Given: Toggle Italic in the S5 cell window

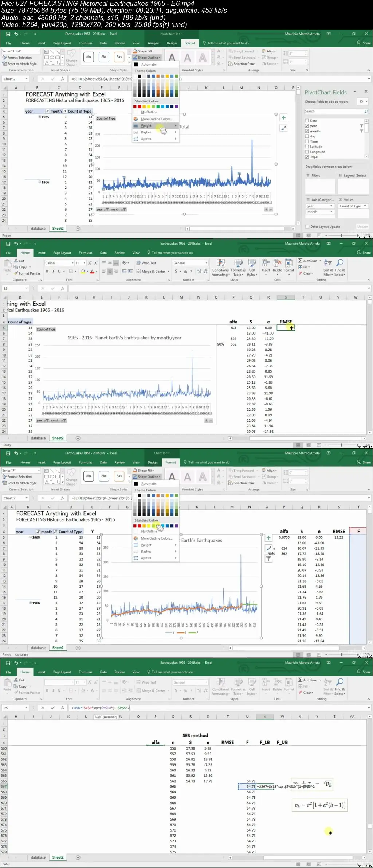Looking at the screenshot, I should (x=53, y=271).
